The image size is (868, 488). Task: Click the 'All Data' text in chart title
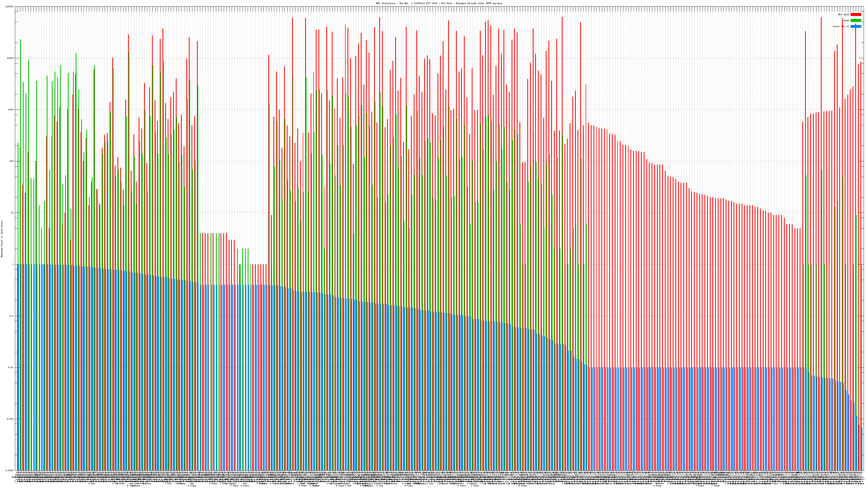click(x=446, y=3)
